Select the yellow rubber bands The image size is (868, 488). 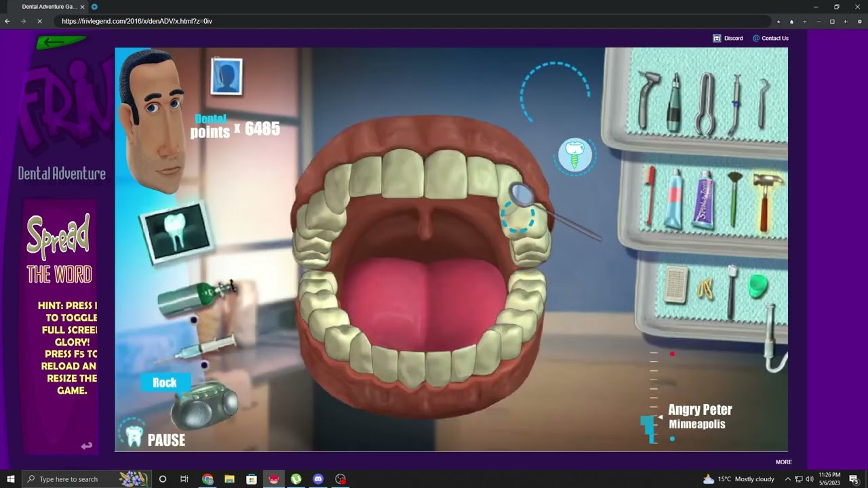pos(705,289)
